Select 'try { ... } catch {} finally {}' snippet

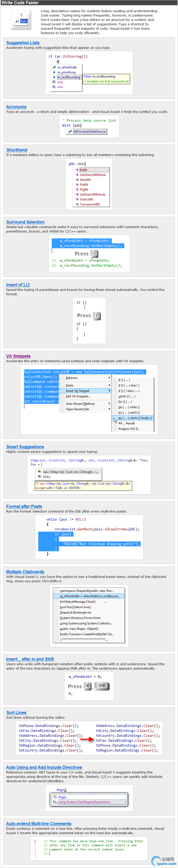pyautogui.click(x=133, y=418)
